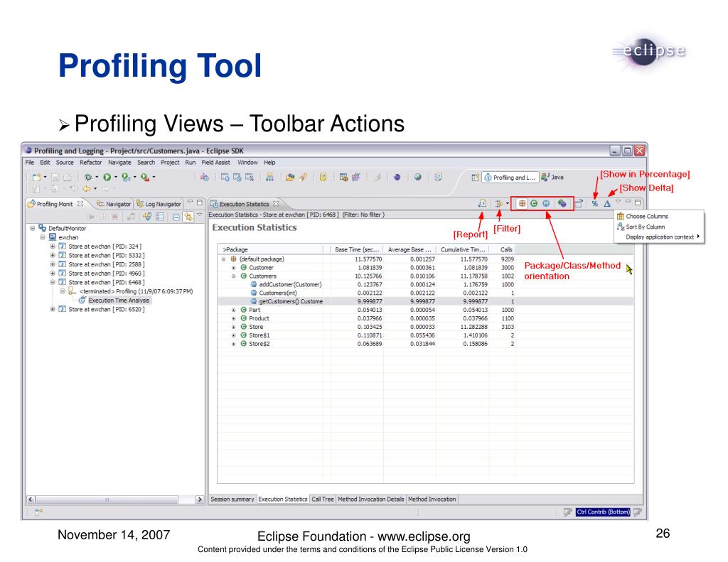Collapse the (default package) row
728x562 pixels.
pyautogui.click(x=224, y=259)
